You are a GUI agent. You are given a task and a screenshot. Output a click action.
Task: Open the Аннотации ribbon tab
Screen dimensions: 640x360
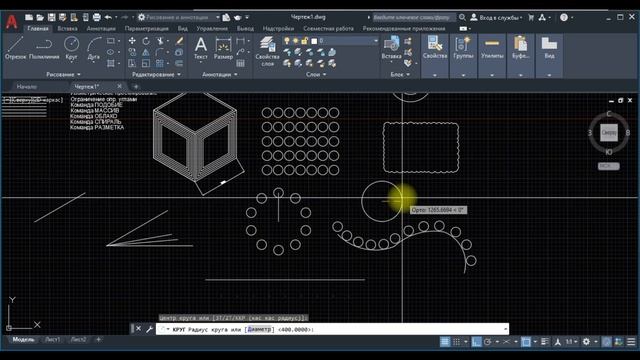[101, 29]
